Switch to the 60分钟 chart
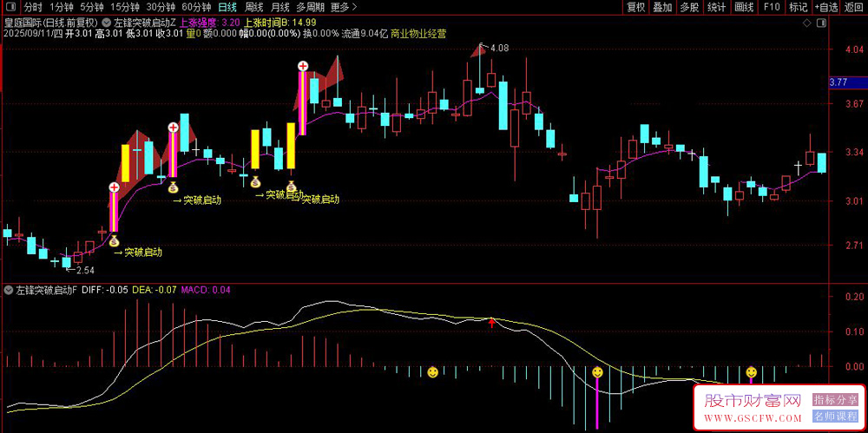This screenshot has width=868, height=433. (x=196, y=7)
